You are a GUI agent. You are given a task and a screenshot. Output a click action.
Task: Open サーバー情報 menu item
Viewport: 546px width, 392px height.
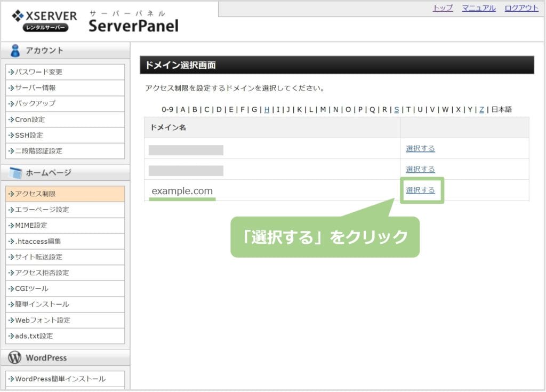click(35, 88)
